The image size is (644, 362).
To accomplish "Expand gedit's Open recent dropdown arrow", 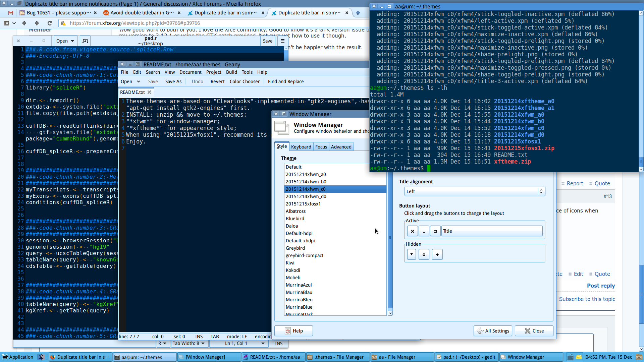I will tap(72, 41).
